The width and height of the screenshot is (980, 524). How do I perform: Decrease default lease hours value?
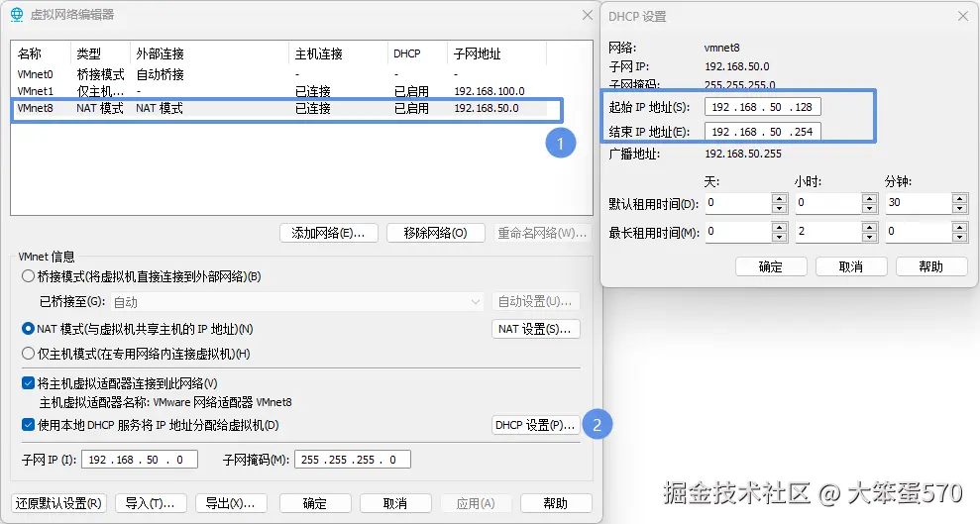pos(869,209)
